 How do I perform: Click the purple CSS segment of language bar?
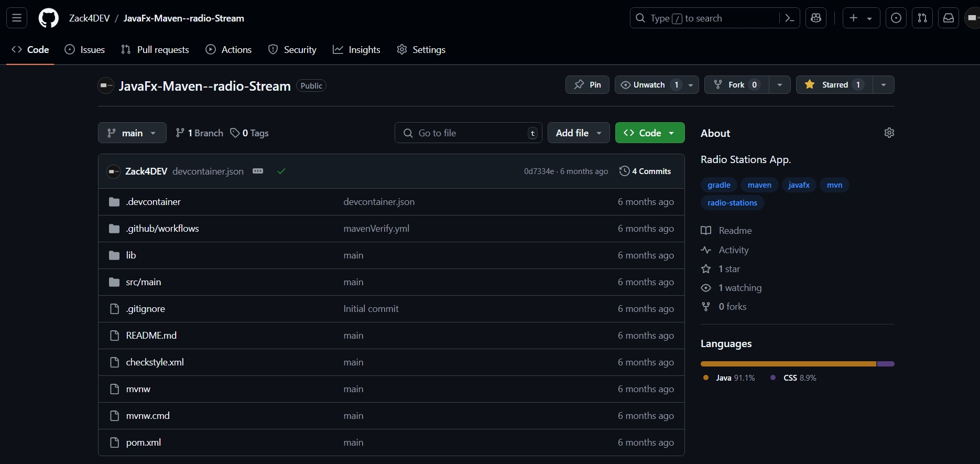(886, 363)
